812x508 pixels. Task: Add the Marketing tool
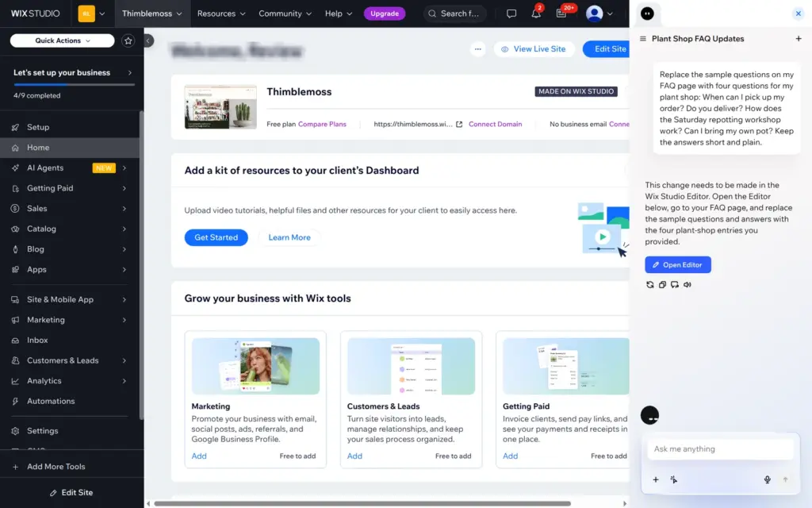(199, 456)
